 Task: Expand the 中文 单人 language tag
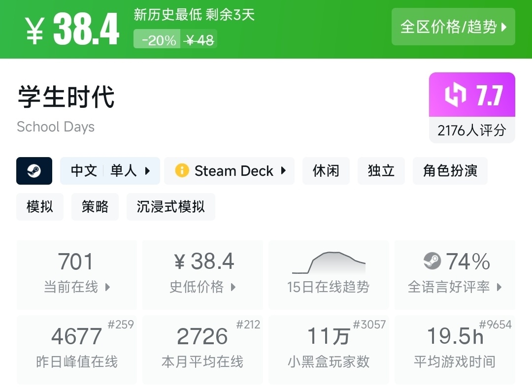(x=110, y=171)
